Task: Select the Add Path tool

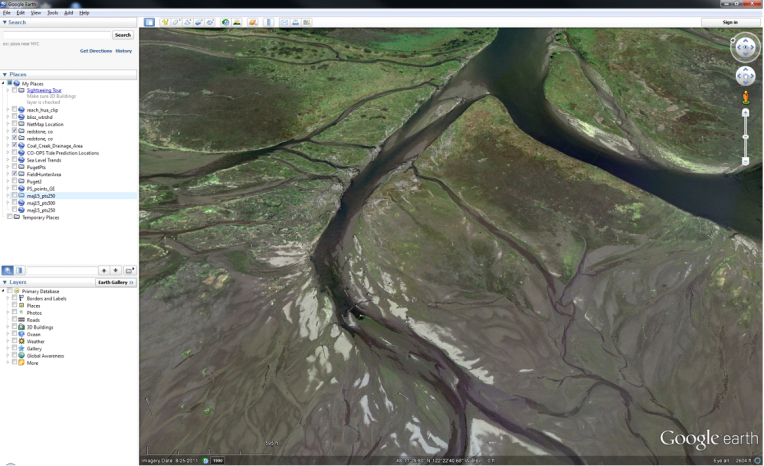Action: pos(187,22)
